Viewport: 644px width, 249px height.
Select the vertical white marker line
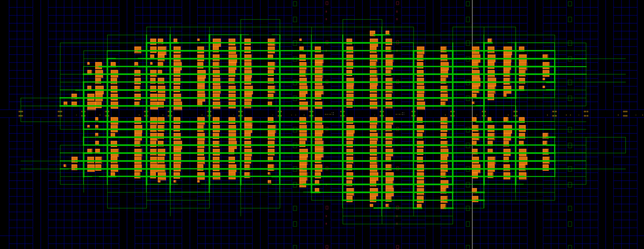coord(472,125)
